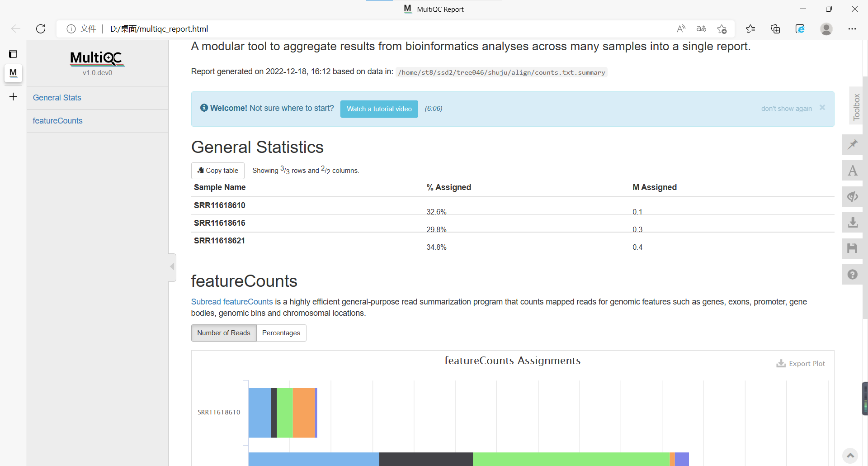
Task: Click "don't show again" link
Action: (x=786, y=109)
